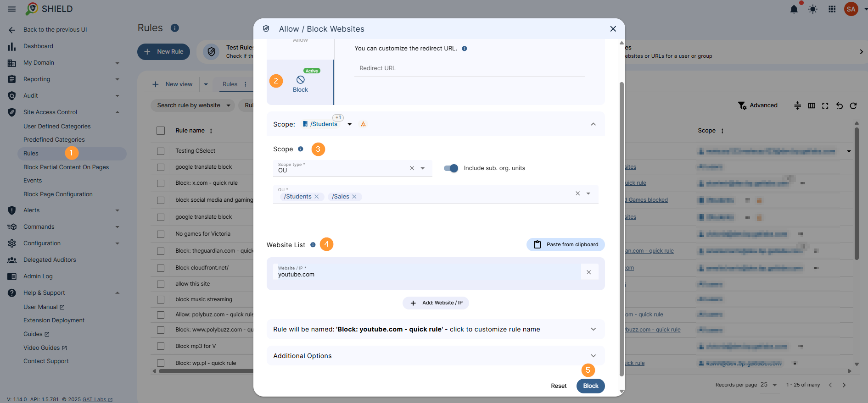
Task: Click the redirect URL info icon
Action: click(x=465, y=49)
